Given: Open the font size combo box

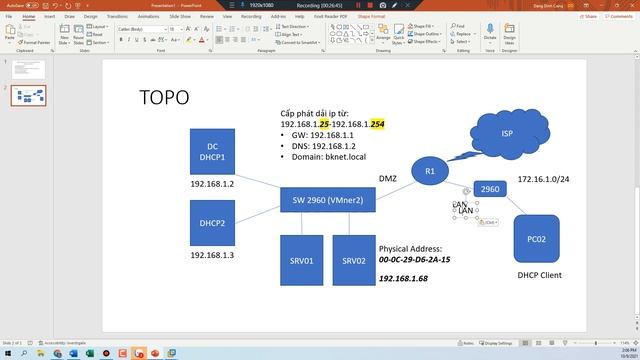Looking at the screenshot, I should pyautogui.click(x=176, y=29).
